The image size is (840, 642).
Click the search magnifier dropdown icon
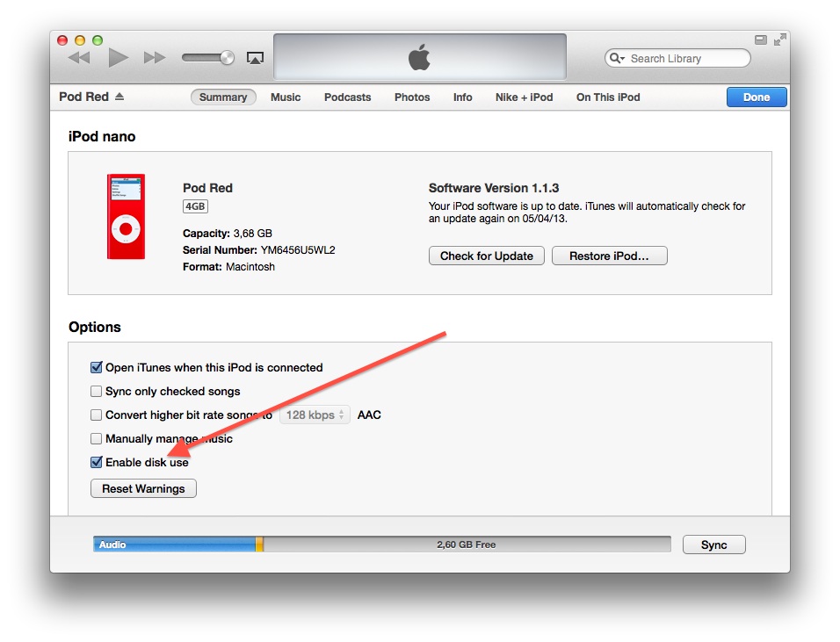pos(617,58)
